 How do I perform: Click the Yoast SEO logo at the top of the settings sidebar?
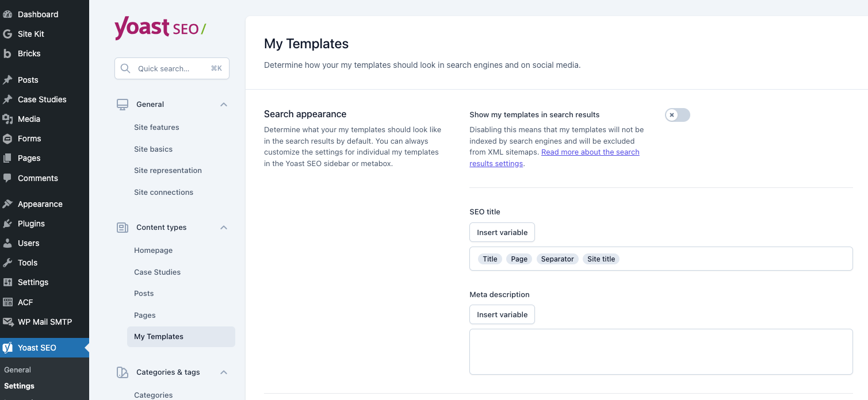coord(160,28)
